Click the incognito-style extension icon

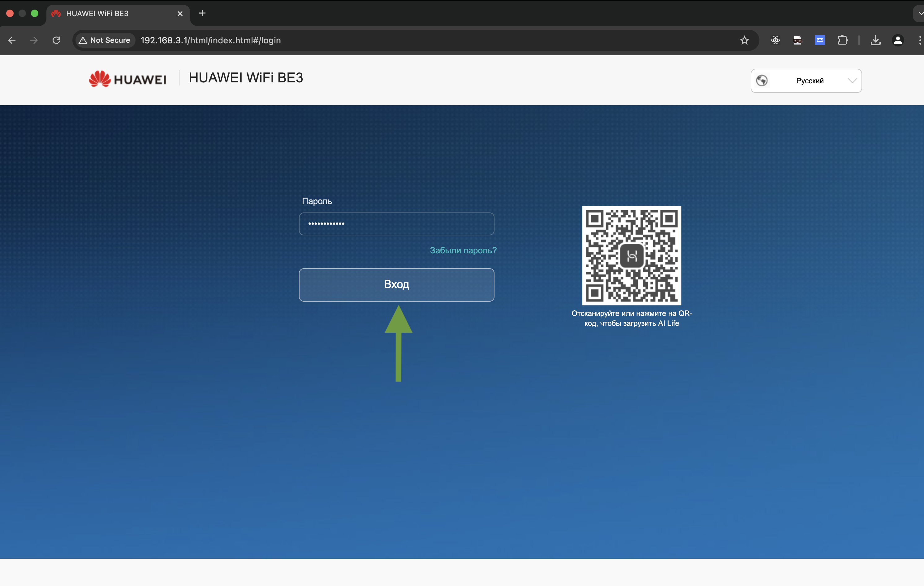[797, 40]
